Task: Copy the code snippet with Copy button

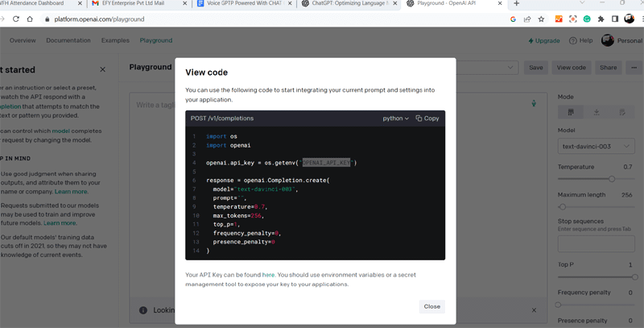Action: pyautogui.click(x=427, y=118)
